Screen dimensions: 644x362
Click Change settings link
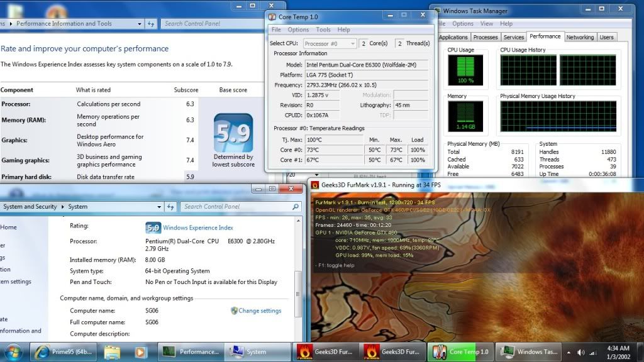[260, 310]
